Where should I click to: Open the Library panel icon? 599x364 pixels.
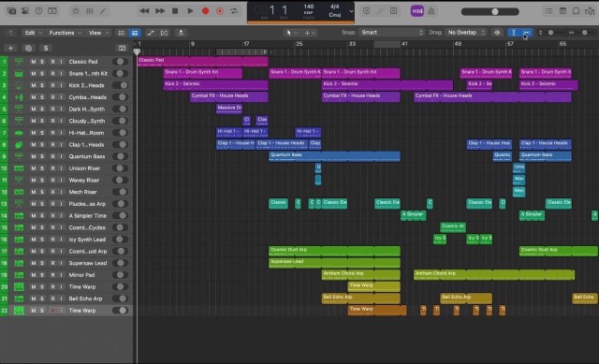(12, 11)
